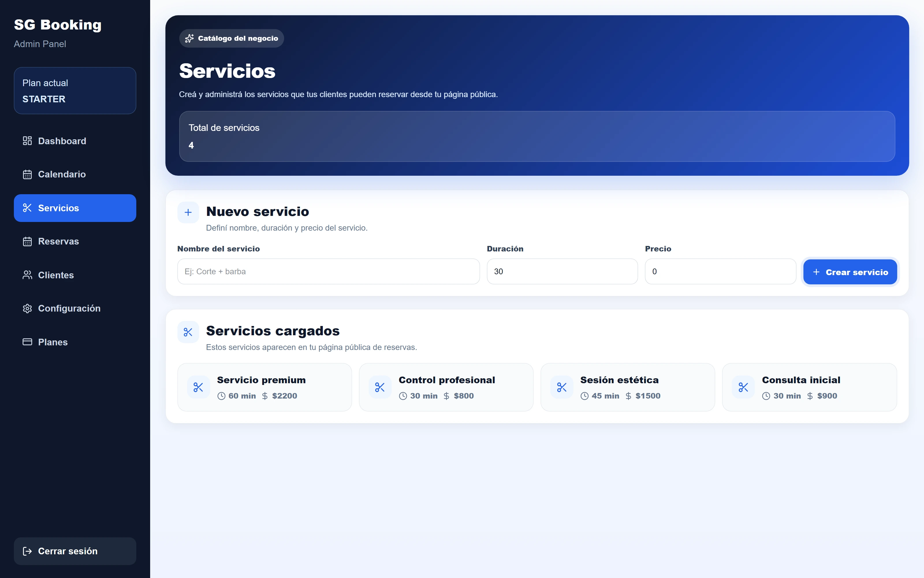
Task: Click the dollar icon on Consulta inicial card
Action: 810,396
